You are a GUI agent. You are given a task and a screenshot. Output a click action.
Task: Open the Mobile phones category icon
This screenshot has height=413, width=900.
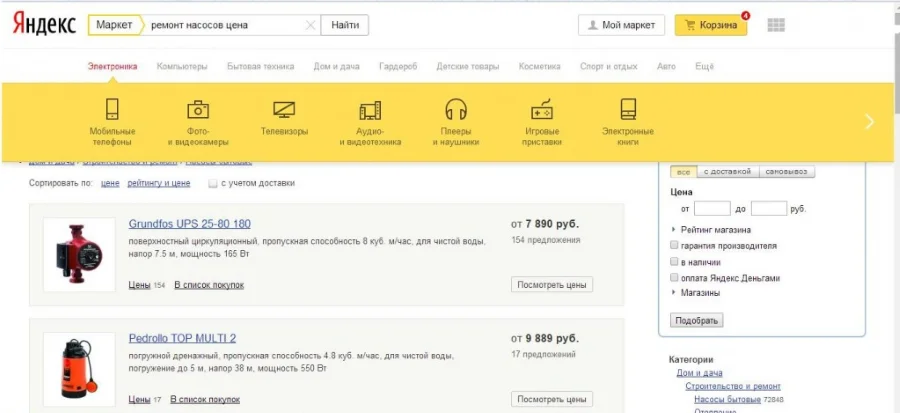[112, 109]
